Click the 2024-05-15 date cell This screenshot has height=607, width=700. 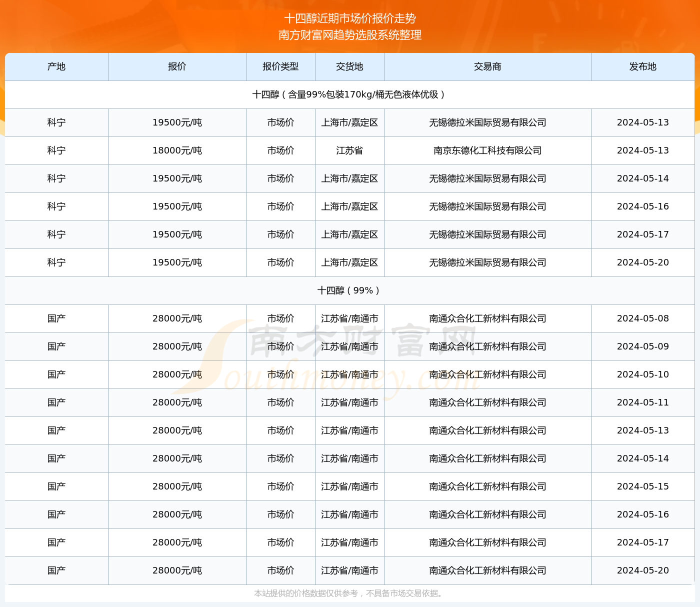(x=643, y=486)
